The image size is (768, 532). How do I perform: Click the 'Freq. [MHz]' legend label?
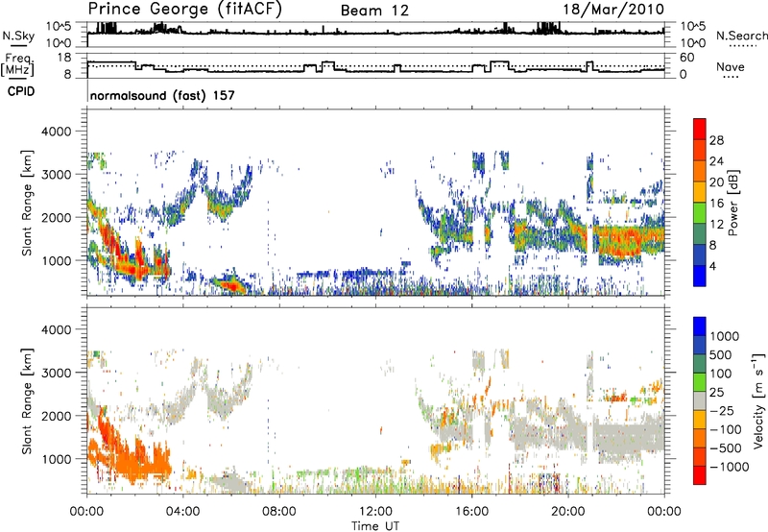tap(17, 65)
